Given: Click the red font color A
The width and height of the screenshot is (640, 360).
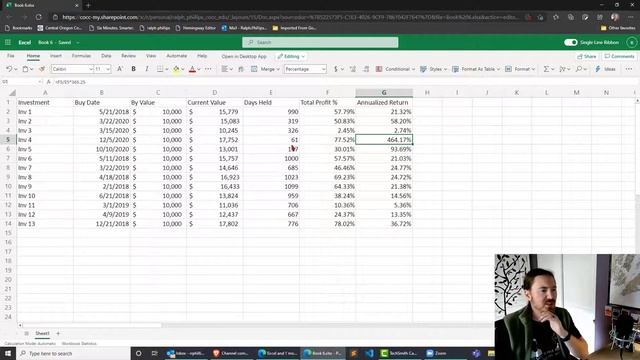Looking at the screenshot, I should coord(192,69).
